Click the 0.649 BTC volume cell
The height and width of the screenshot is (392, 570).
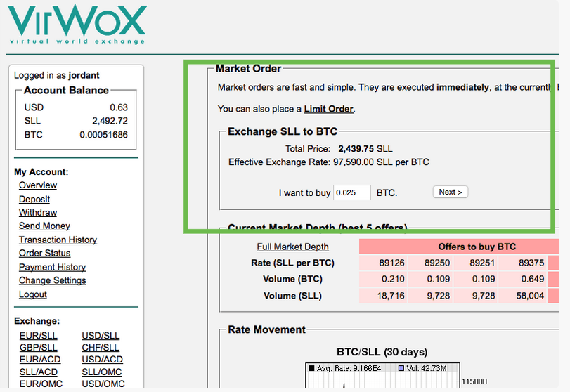click(x=523, y=279)
